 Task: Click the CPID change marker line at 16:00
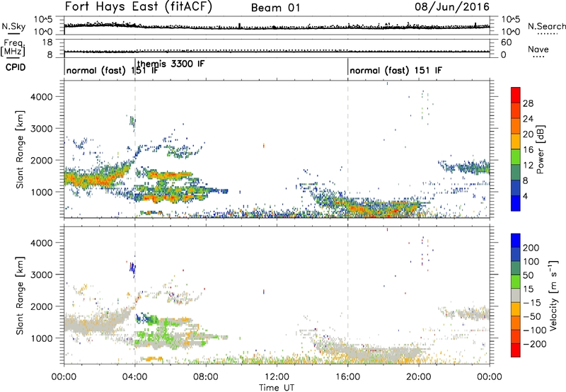(x=347, y=67)
